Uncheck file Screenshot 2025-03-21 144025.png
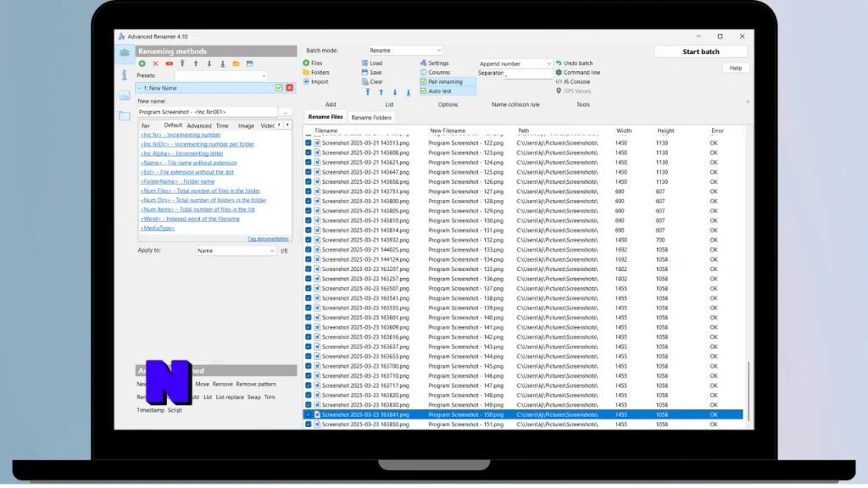The width and height of the screenshot is (868, 488). (309, 250)
